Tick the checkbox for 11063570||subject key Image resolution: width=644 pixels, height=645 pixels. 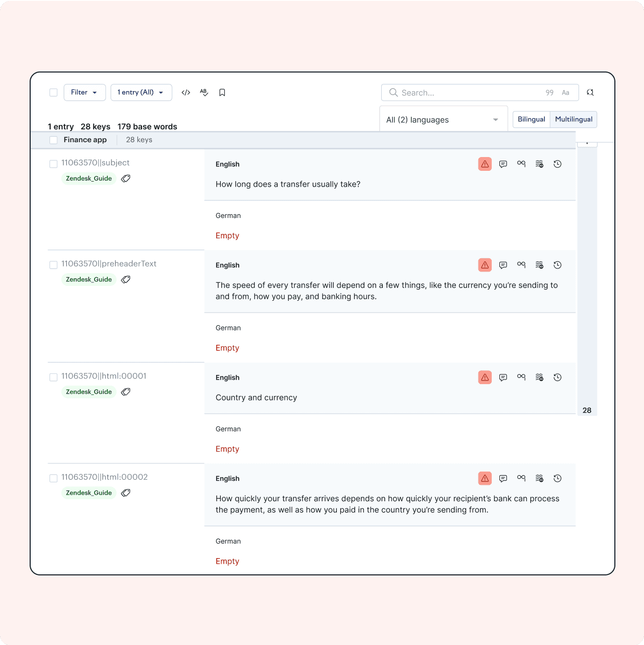click(53, 164)
